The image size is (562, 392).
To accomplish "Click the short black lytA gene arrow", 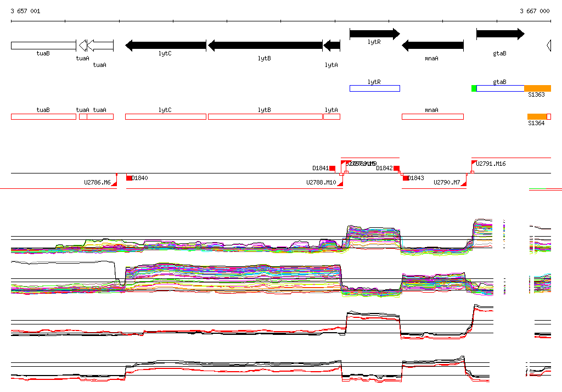I will point(331,45).
